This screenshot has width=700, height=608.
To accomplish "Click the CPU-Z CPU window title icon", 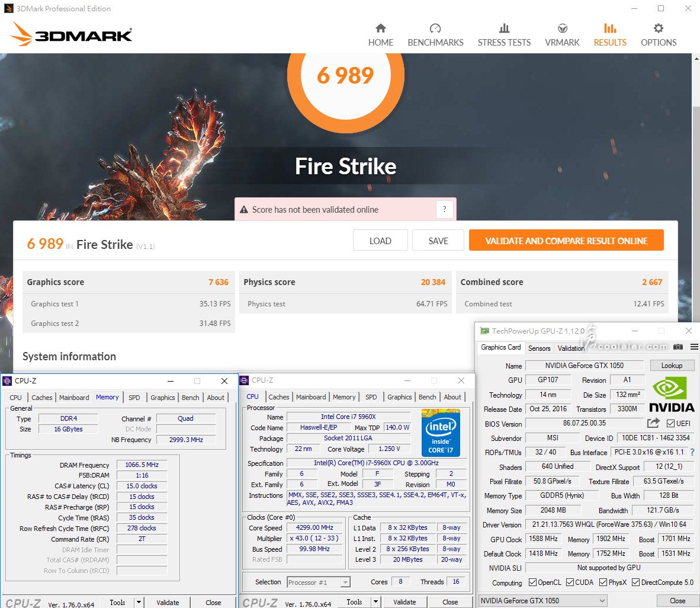I will coord(244,380).
